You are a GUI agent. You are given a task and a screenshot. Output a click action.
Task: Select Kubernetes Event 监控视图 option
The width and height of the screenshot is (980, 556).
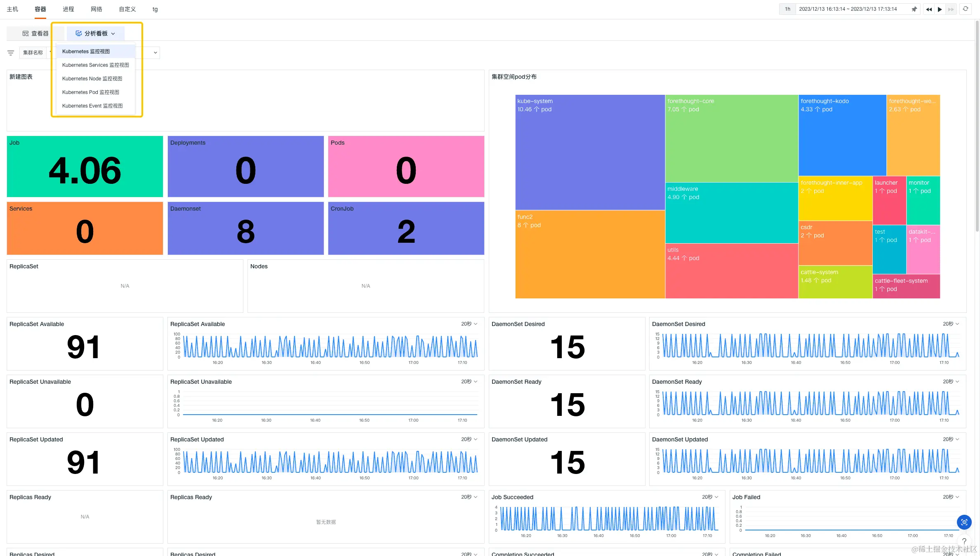click(x=92, y=106)
